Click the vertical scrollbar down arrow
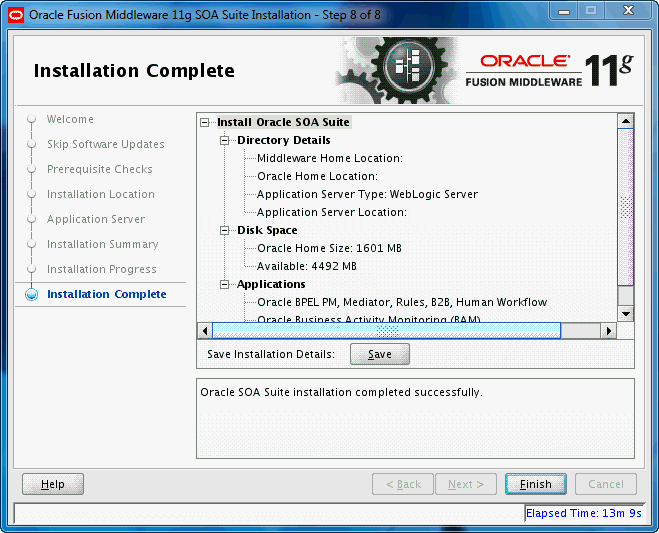This screenshot has width=659, height=533. pyautogui.click(x=626, y=314)
